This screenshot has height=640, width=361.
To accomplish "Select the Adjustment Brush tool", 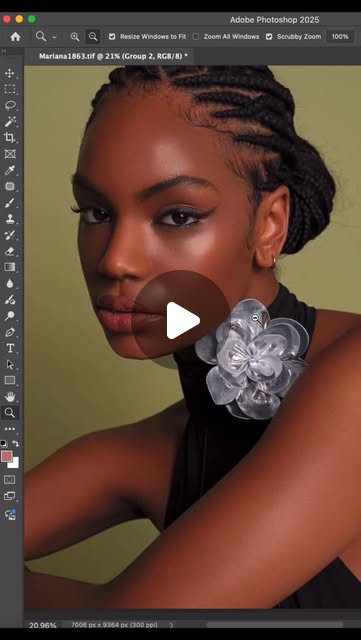I will point(10,300).
